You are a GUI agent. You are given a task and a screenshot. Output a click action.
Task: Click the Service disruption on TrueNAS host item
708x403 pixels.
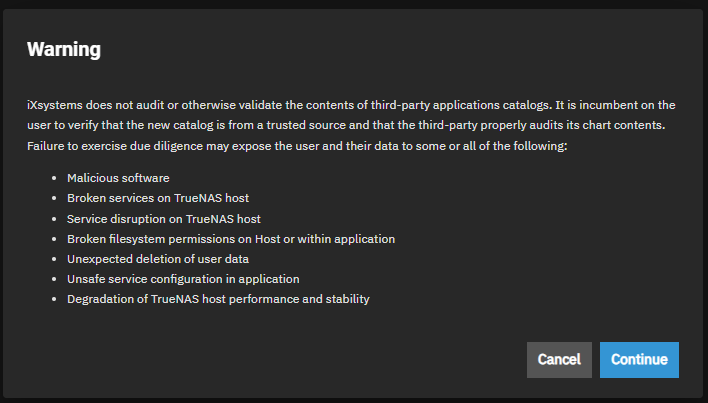tap(163, 218)
